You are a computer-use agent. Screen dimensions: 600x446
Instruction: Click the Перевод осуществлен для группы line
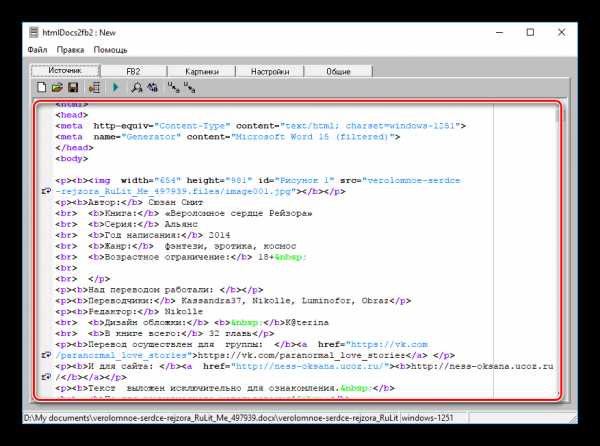click(x=241, y=344)
